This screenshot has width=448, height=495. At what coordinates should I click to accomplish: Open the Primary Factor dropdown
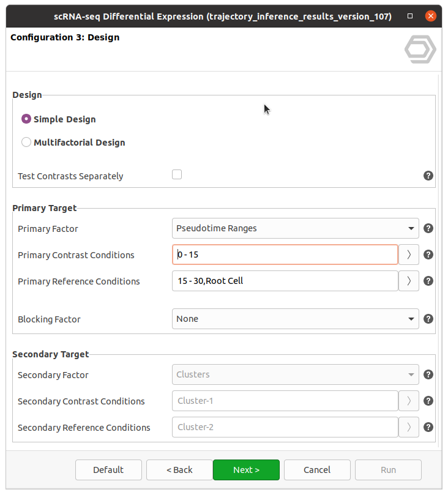pos(295,228)
